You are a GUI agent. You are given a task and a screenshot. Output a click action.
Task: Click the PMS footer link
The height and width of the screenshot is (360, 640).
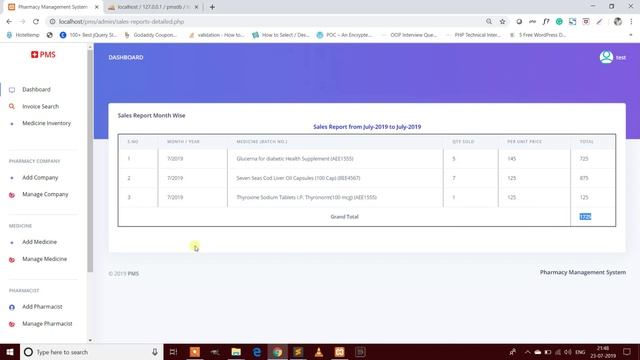click(x=133, y=273)
